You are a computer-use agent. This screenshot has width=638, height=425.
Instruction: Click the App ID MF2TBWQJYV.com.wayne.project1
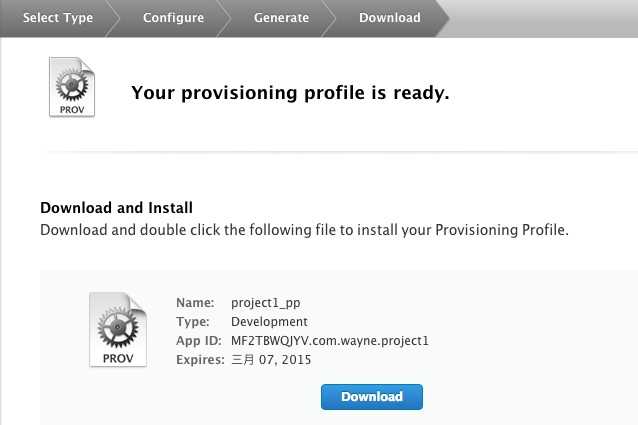click(x=329, y=341)
